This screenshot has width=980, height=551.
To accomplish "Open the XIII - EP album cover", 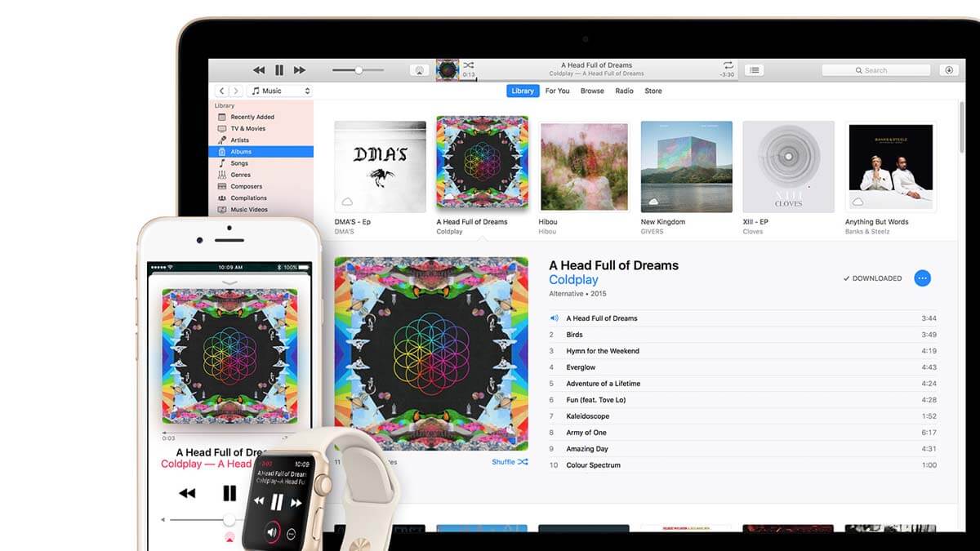I will click(789, 167).
